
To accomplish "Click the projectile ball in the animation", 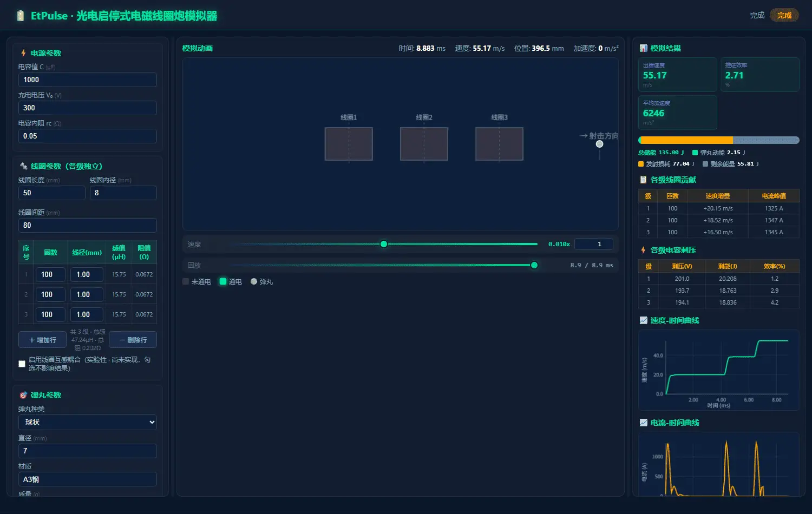I will [x=599, y=144].
